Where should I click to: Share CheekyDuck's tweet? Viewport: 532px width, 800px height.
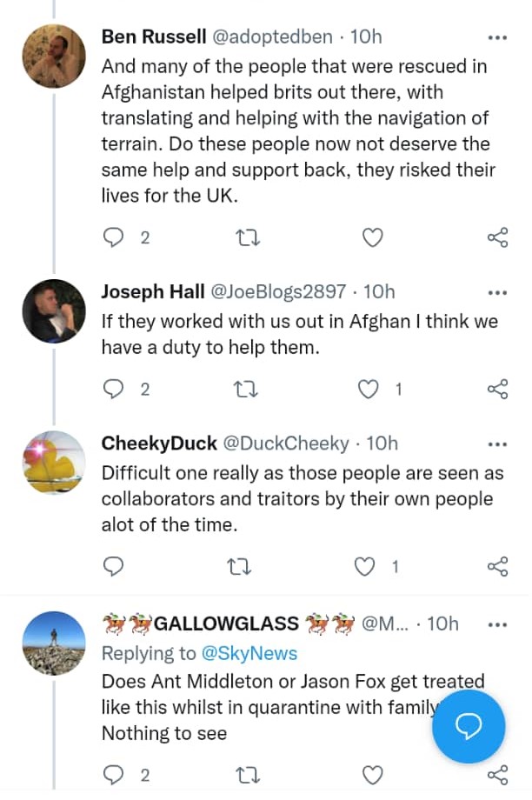(497, 567)
